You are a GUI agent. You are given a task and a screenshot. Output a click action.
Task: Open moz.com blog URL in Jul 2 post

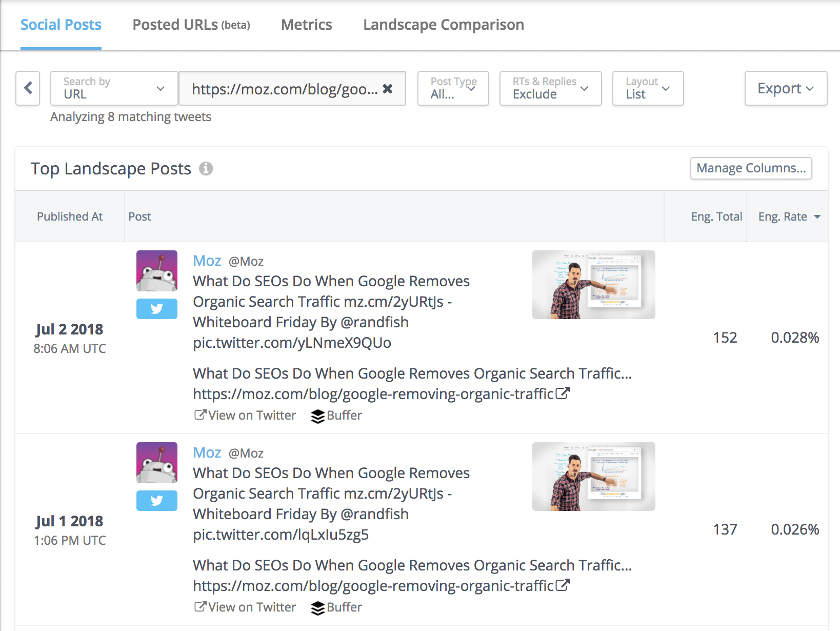[x=373, y=394]
